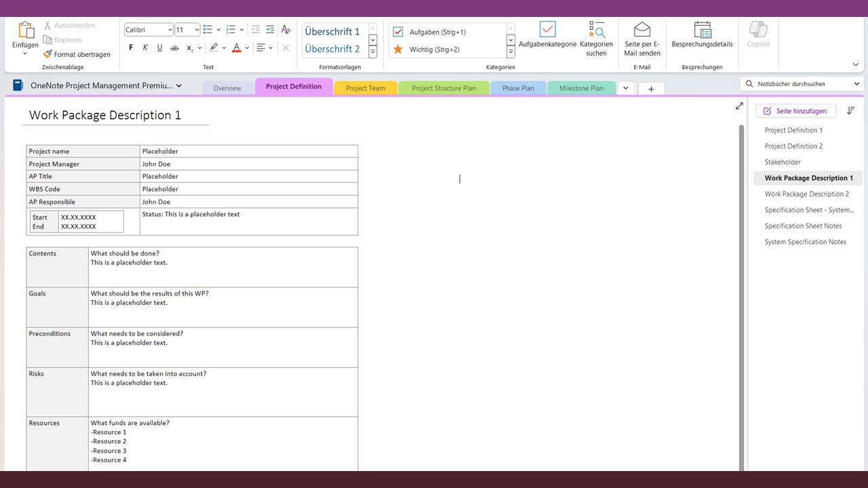
Task: Apply italic with the K button
Action: click(145, 47)
